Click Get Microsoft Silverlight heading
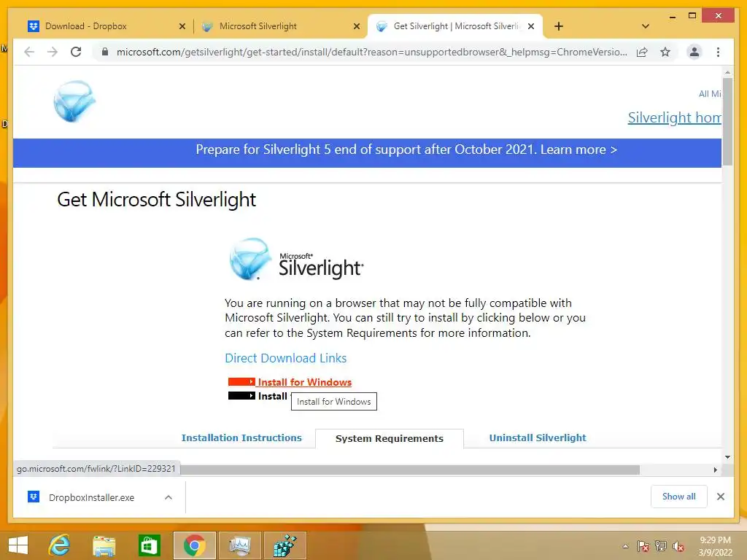The image size is (747, 560). (x=157, y=200)
